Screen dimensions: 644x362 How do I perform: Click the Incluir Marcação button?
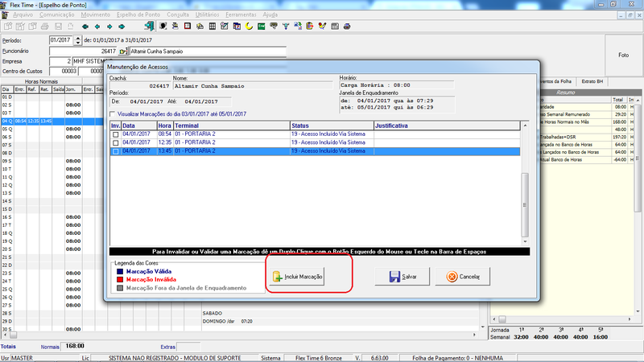coord(298,277)
